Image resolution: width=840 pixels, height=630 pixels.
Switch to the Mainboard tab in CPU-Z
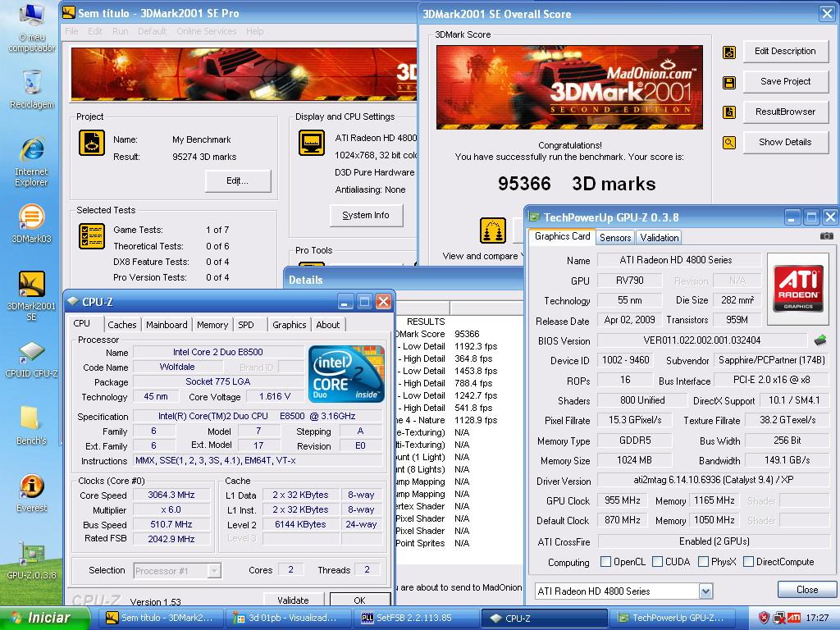coord(167,325)
